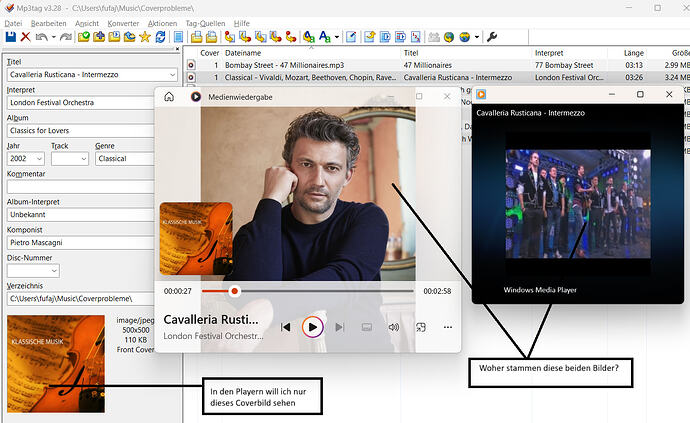The image size is (690, 423).
Task: Expand the Jahr dropdown showing 2002
Action: coord(39,159)
